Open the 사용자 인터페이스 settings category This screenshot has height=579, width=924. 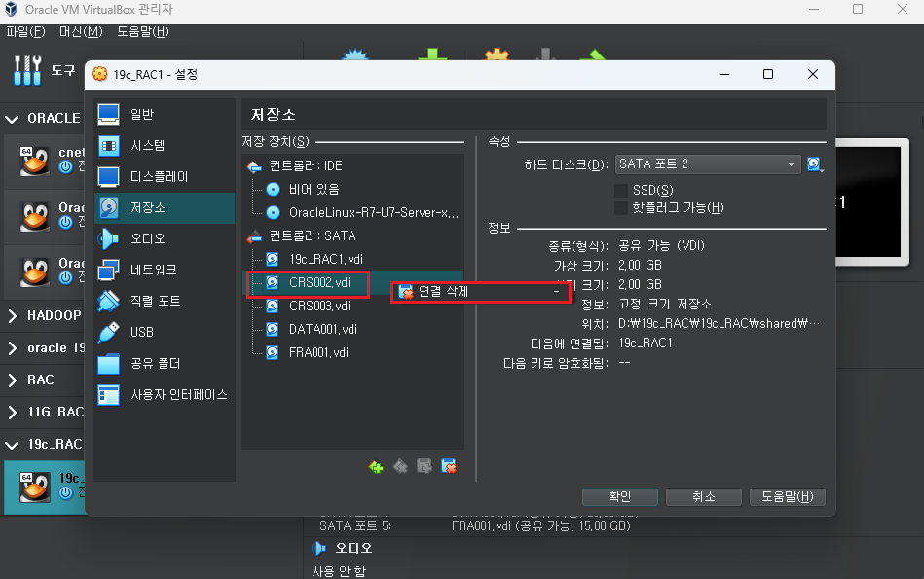pyautogui.click(x=165, y=395)
